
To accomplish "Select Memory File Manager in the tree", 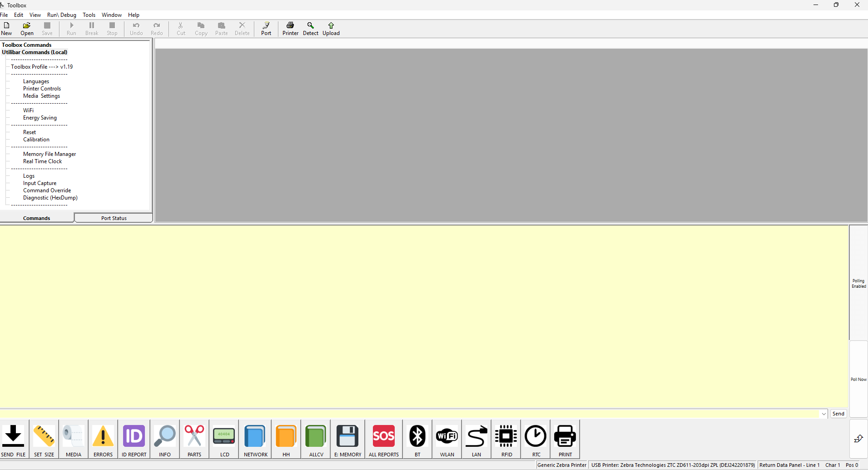I will click(x=50, y=154).
